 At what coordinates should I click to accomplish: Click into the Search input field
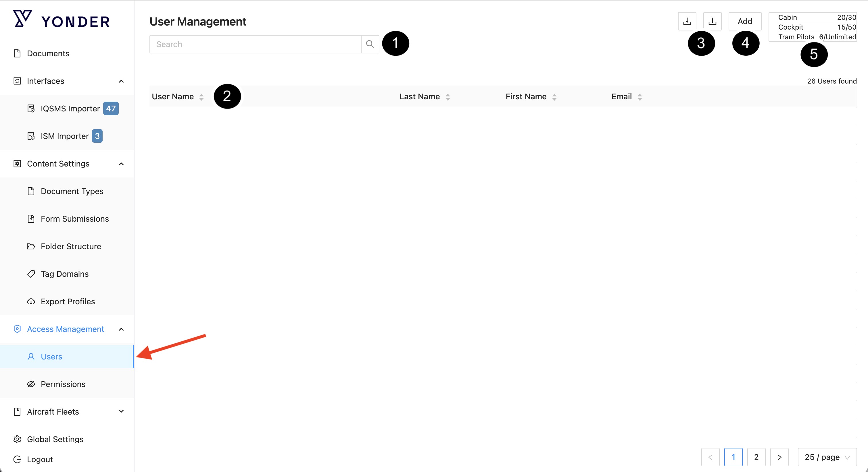point(255,44)
